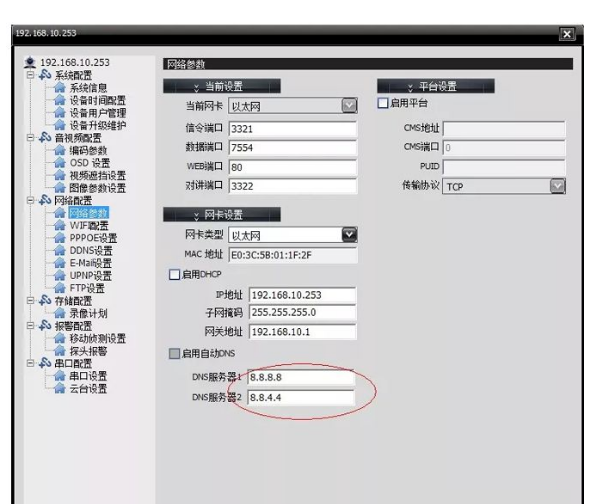593x504 pixels.
Task: Click the house icon beside OSD 设置
Action: click(x=59, y=163)
